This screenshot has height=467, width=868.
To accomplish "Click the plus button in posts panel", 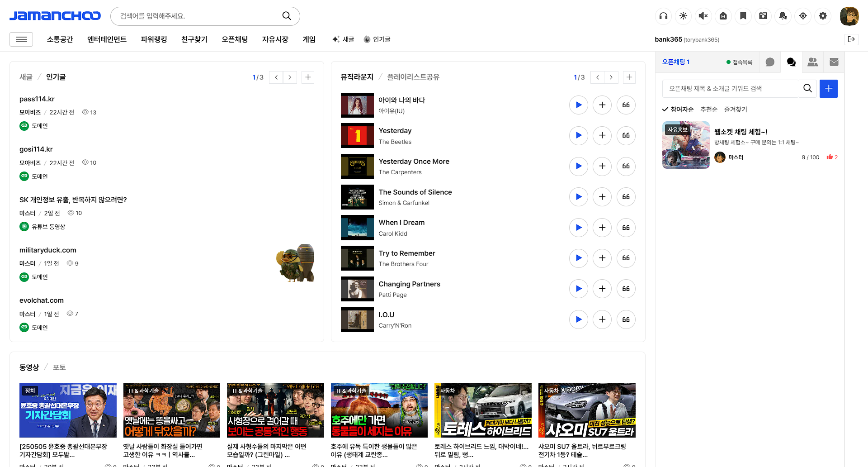I will click(308, 77).
